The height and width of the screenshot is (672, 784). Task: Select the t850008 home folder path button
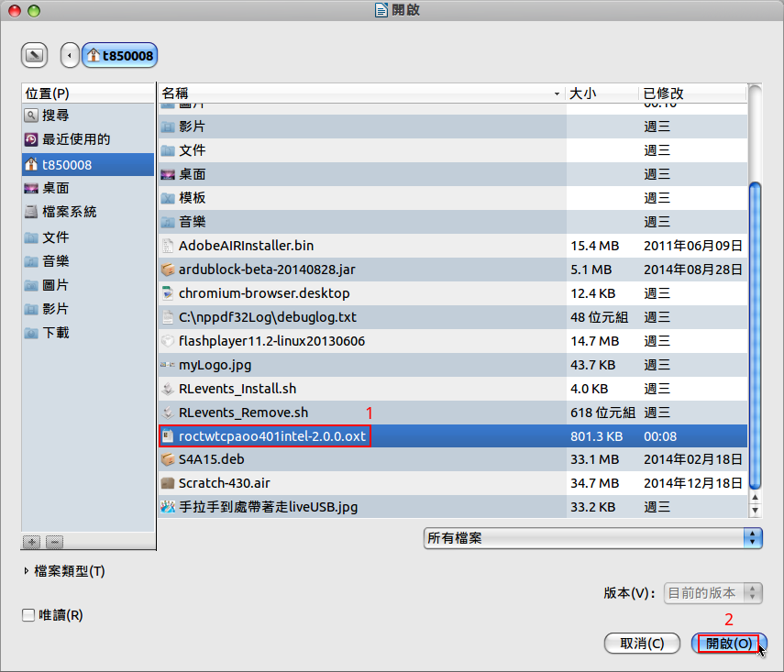coord(120,55)
